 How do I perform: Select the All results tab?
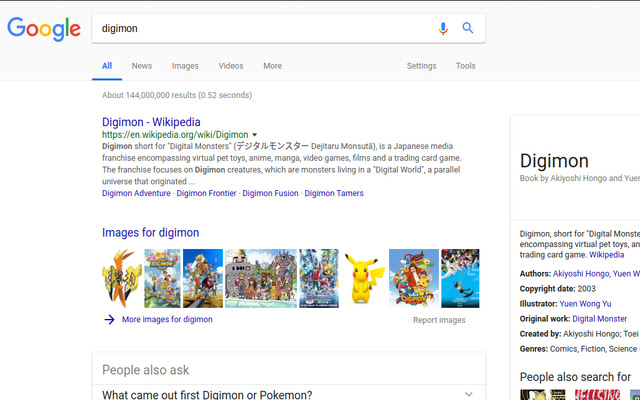pyautogui.click(x=107, y=66)
